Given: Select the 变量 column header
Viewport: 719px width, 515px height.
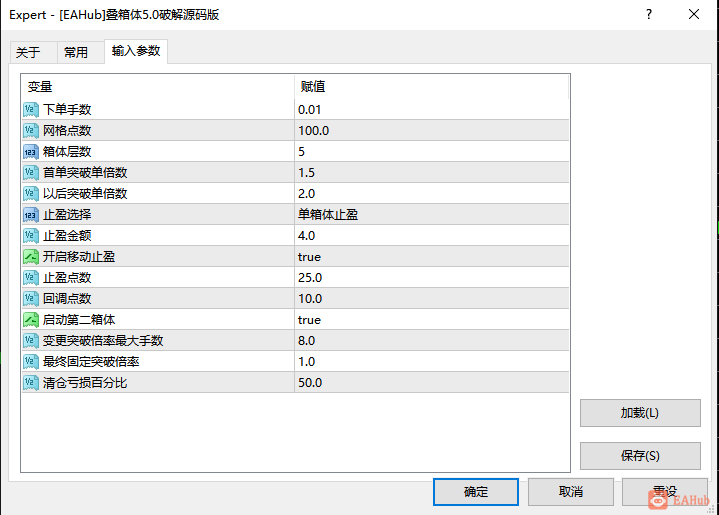Looking at the screenshot, I should click(157, 87).
